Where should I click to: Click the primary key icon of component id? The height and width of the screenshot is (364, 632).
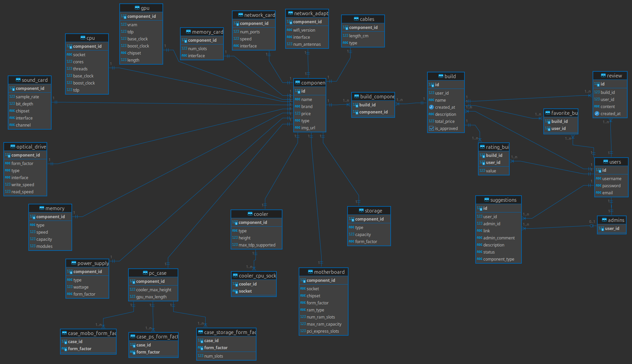click(298, 91)
